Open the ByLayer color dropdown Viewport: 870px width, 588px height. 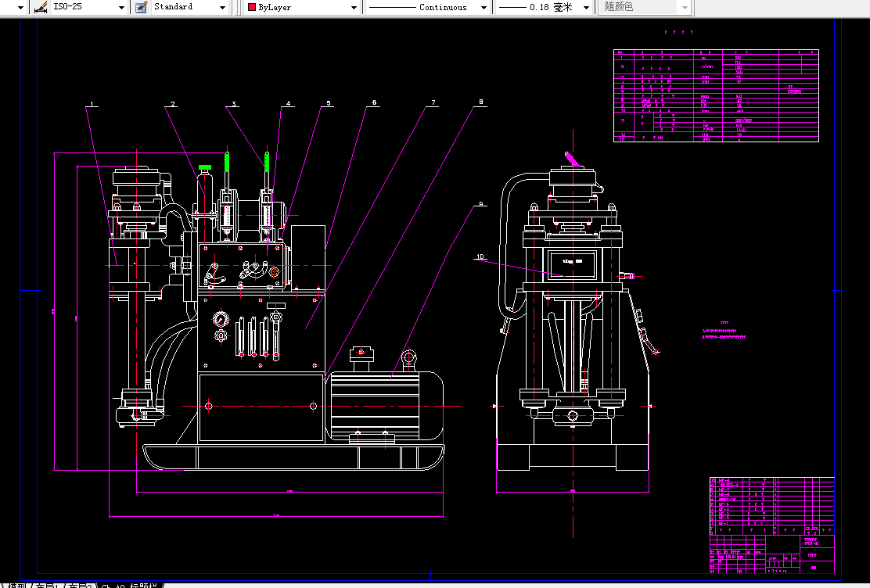pos(354,8)
